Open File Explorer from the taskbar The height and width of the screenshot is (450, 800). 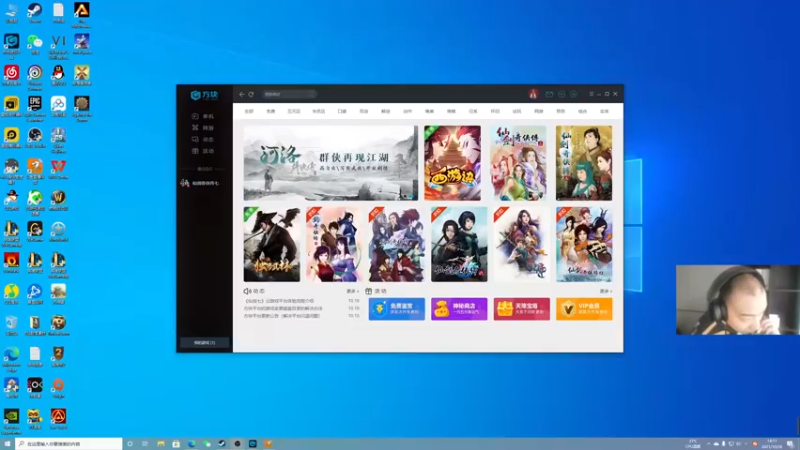161,444
